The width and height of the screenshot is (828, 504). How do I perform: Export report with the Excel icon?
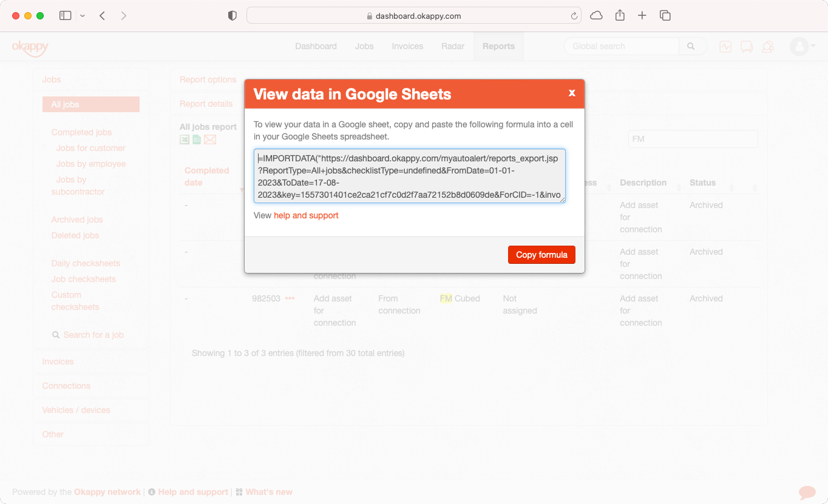[x=185, y=139]
